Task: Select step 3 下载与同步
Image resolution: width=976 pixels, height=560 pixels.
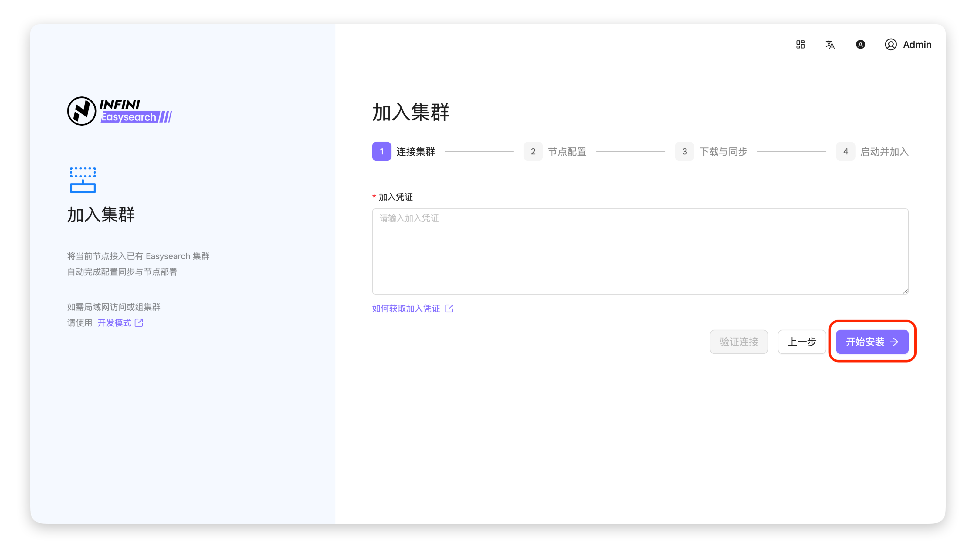Action: click(711, 152)
